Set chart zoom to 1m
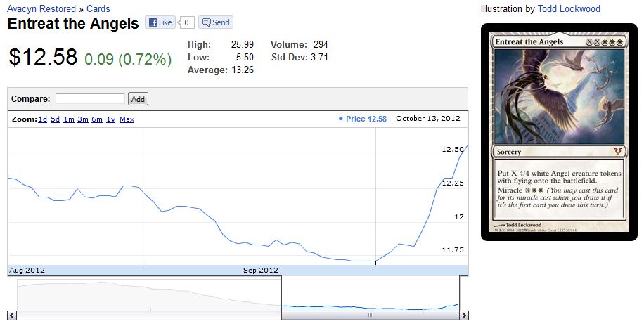The height and width of the screenshot is (331, 644). (x=68, y=119)
